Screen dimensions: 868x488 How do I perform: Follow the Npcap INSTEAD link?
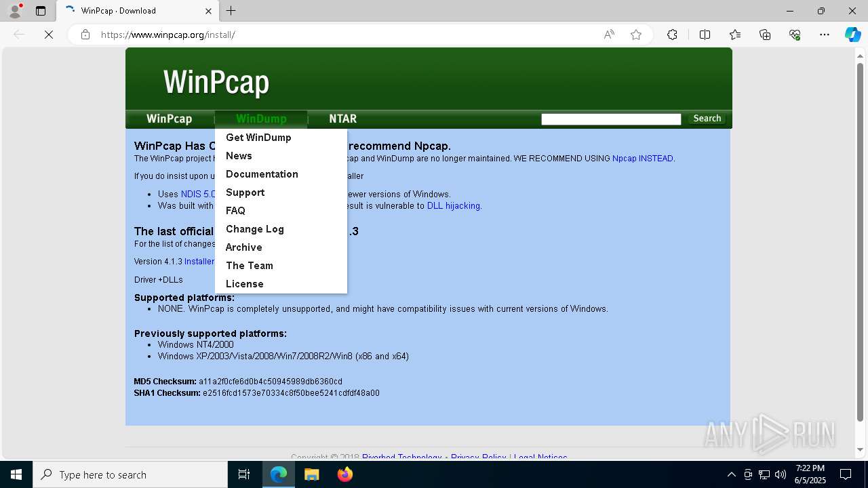(643, 159)
